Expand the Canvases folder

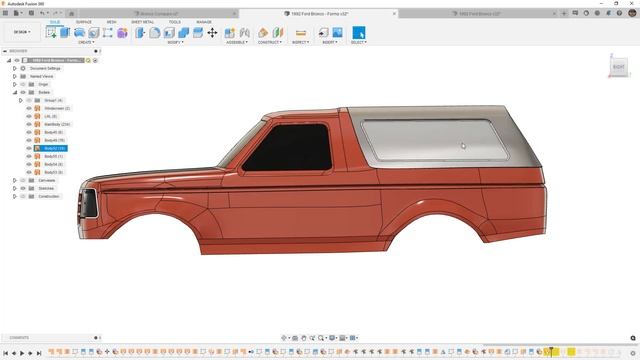[x=15, y=180]
